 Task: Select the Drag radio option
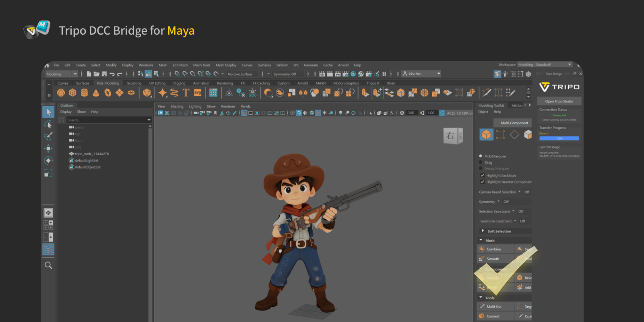(481, 163)
